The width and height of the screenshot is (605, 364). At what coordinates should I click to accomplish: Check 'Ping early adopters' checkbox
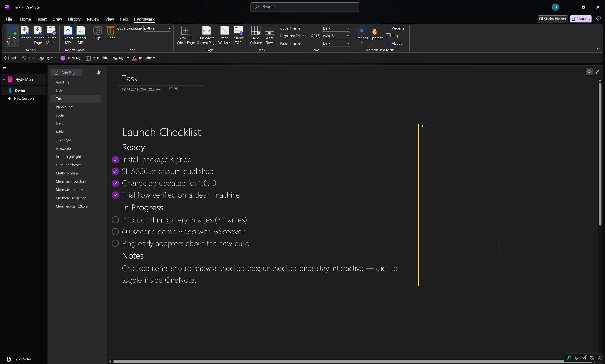coord(115,243)
